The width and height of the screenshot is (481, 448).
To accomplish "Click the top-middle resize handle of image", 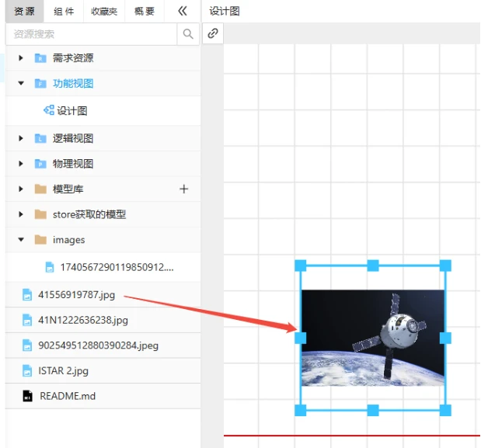I will click(x=373, y=266).
